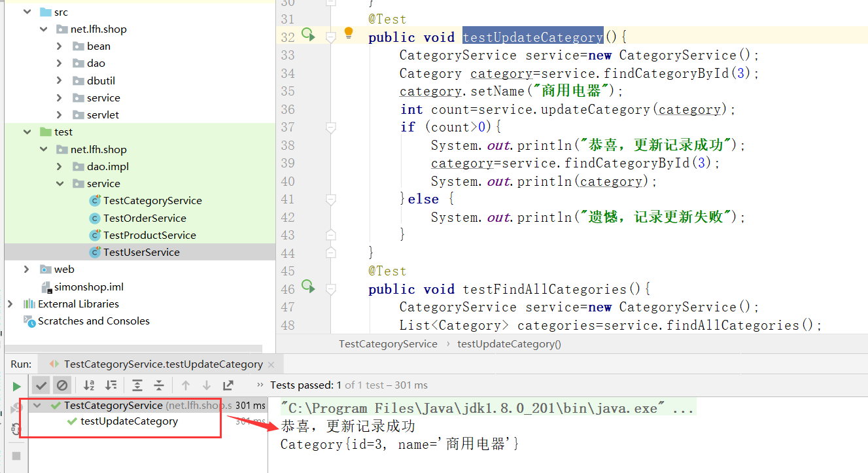
Task: Rerun failed tests icon in run sidebar
Action: [x=16, y=408]
